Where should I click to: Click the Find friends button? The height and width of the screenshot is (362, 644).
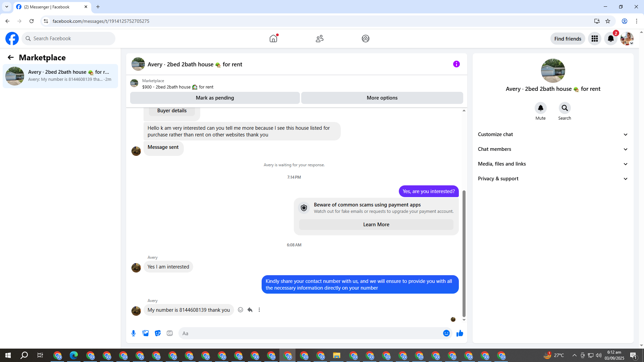[568, 39]
